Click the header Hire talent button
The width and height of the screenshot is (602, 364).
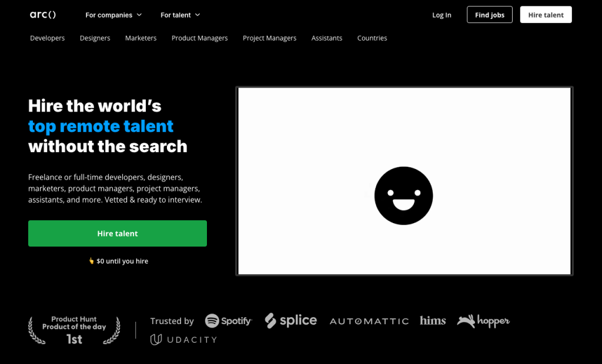point(546,15)
